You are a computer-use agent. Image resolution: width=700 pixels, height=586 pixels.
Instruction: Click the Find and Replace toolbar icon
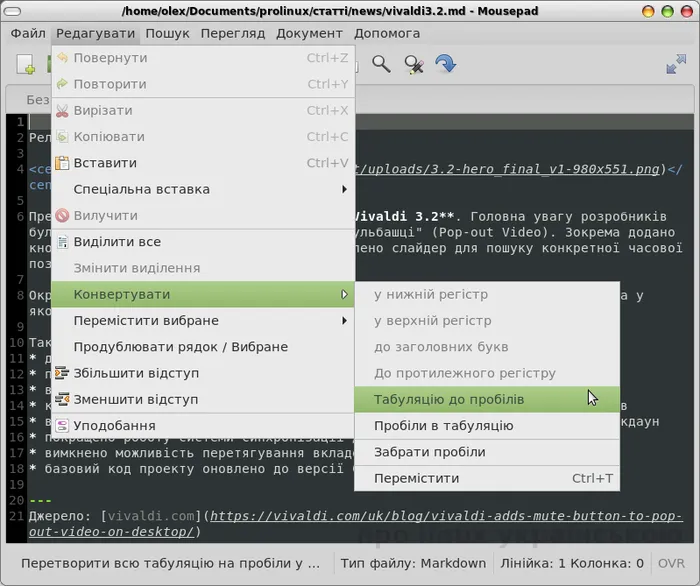(x=414, y=64)
